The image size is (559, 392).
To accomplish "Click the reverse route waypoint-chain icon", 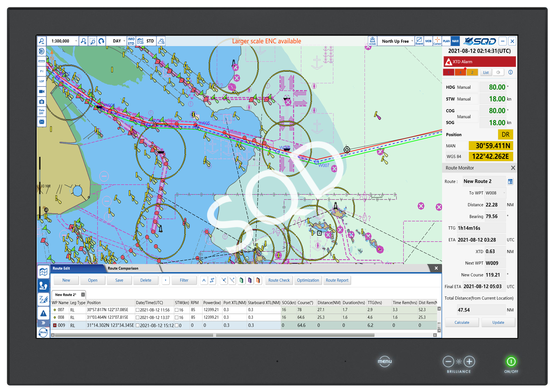I will pos(212,280).
